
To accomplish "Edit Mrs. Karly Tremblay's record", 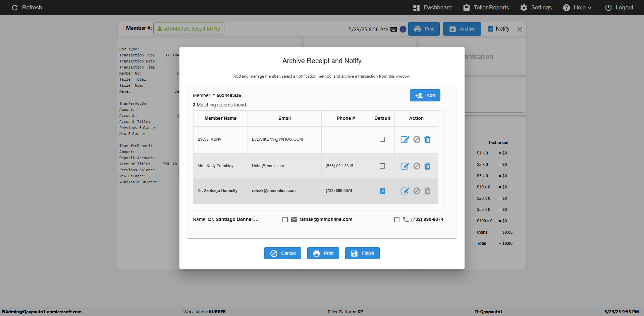I will click(405, 166).
